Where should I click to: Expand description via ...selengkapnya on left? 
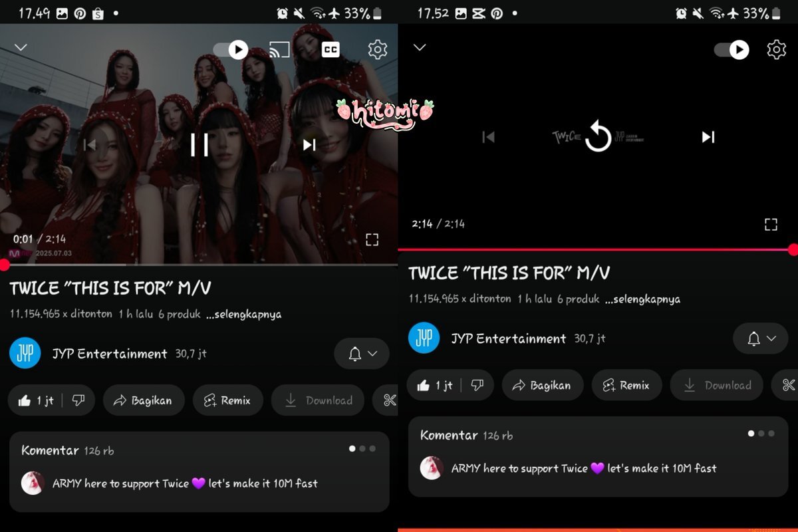[x=243, y=315]
